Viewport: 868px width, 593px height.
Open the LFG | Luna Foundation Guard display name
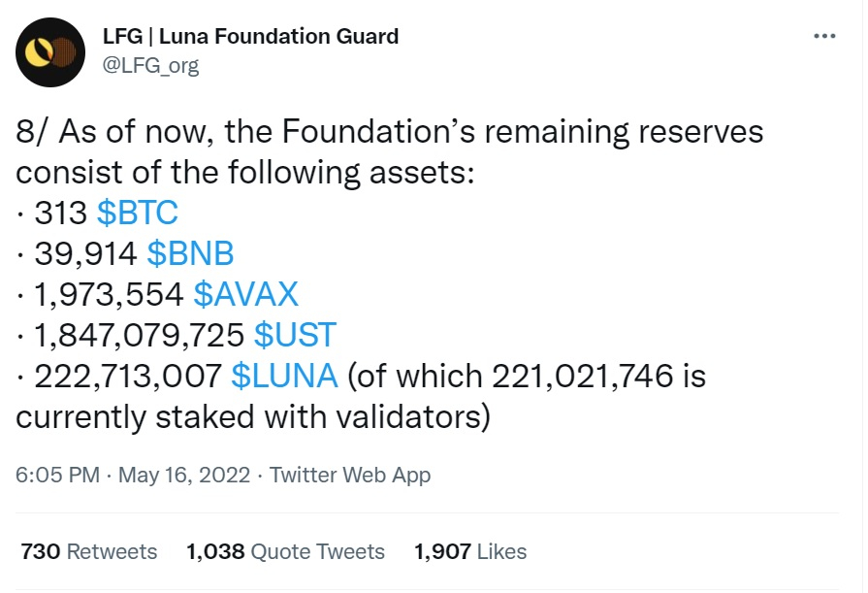click(x=250, y=37)
